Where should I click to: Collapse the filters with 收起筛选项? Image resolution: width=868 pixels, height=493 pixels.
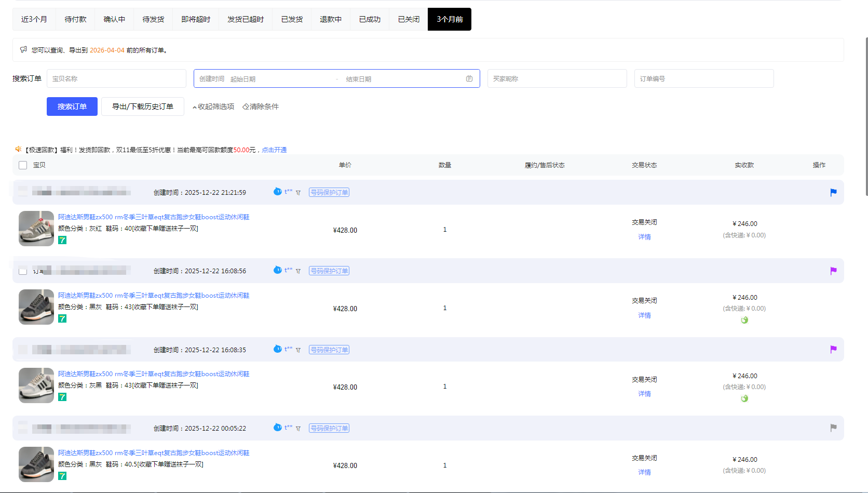click(213, 106)
